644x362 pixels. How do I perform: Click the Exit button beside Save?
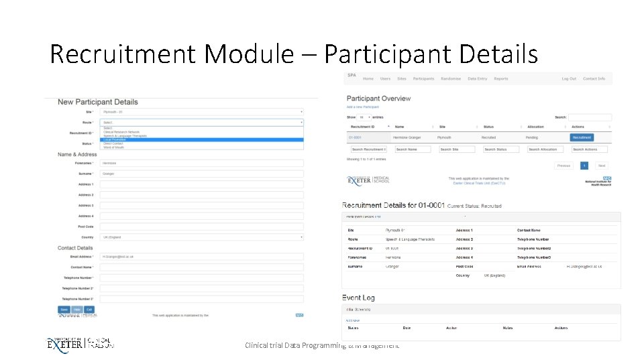(x=89, y=310)
